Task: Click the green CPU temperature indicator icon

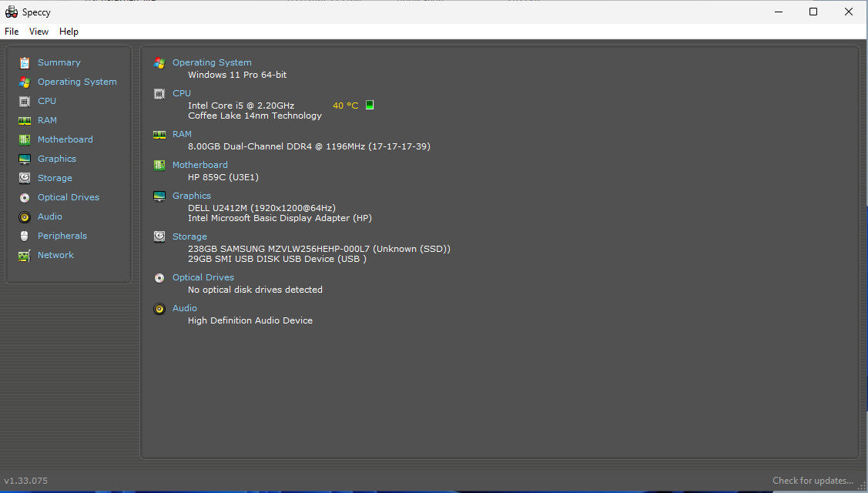Action: pos(370,105)
